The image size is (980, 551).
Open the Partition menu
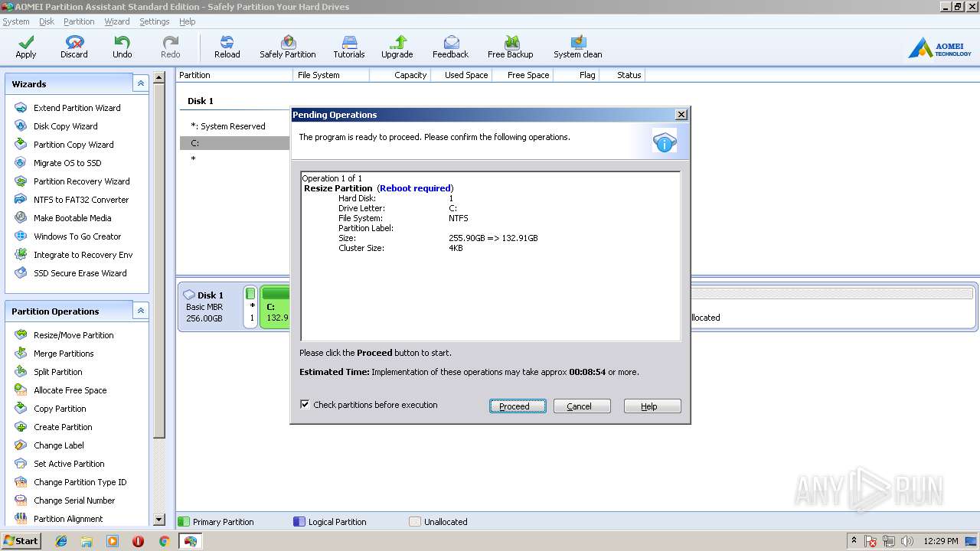coord(79,21)
